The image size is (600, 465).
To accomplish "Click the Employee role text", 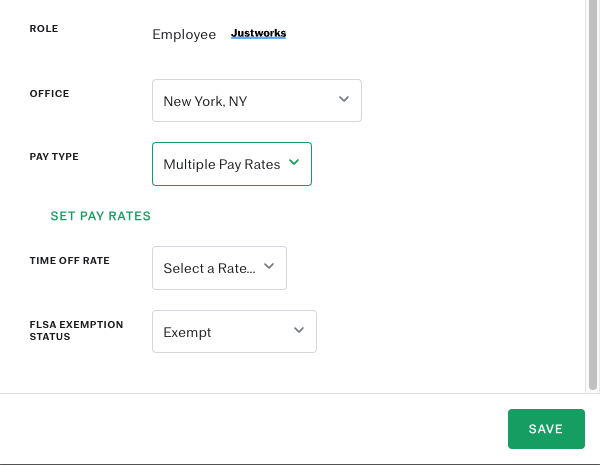I will coord(184,34).
